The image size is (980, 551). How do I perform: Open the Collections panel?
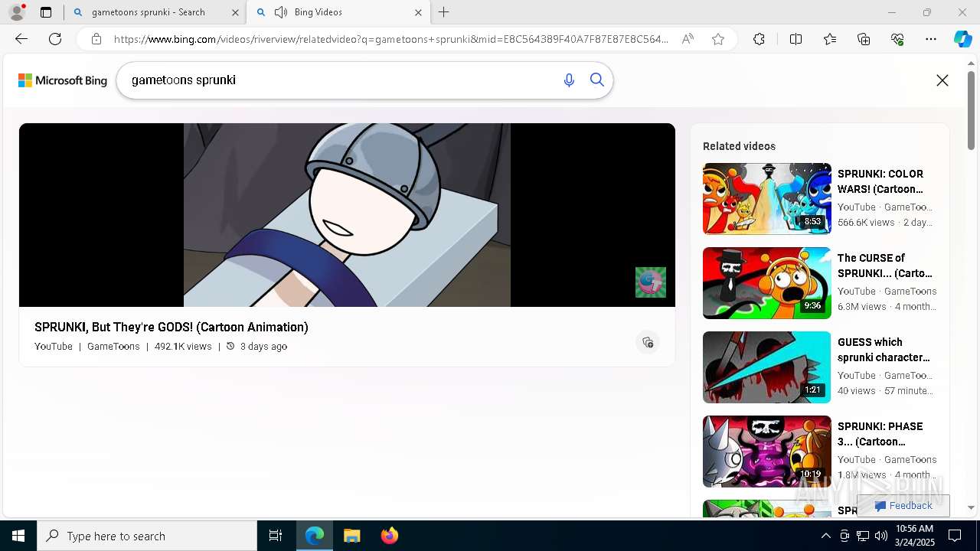click(864, 39)
